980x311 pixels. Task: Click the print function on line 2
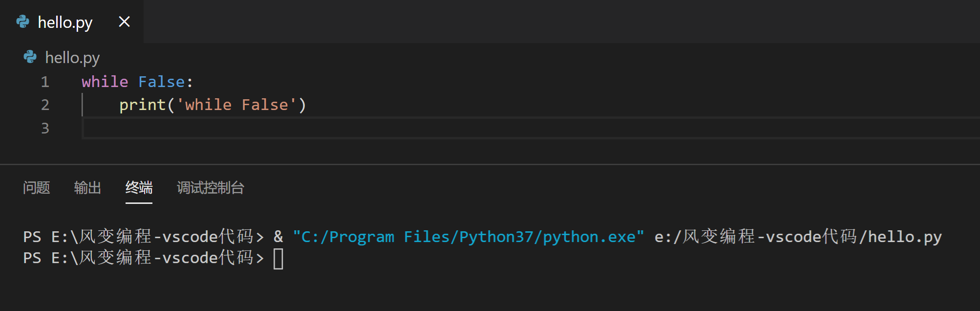pyautogui.click(x=142, y=105)
